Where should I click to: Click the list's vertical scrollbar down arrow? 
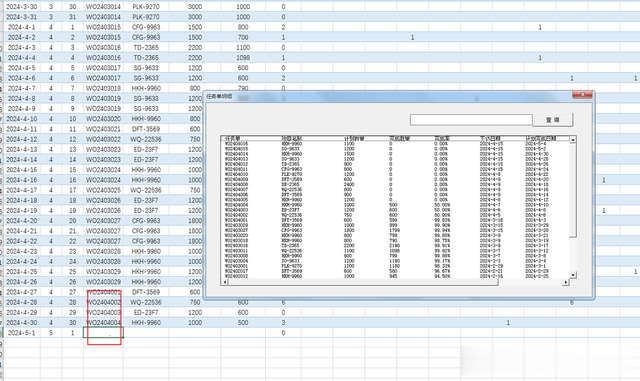573,275
